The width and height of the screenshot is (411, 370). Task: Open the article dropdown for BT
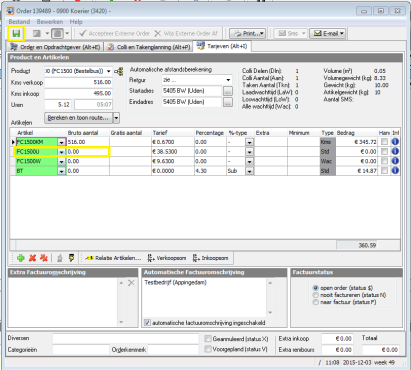(x=61, y=171)
